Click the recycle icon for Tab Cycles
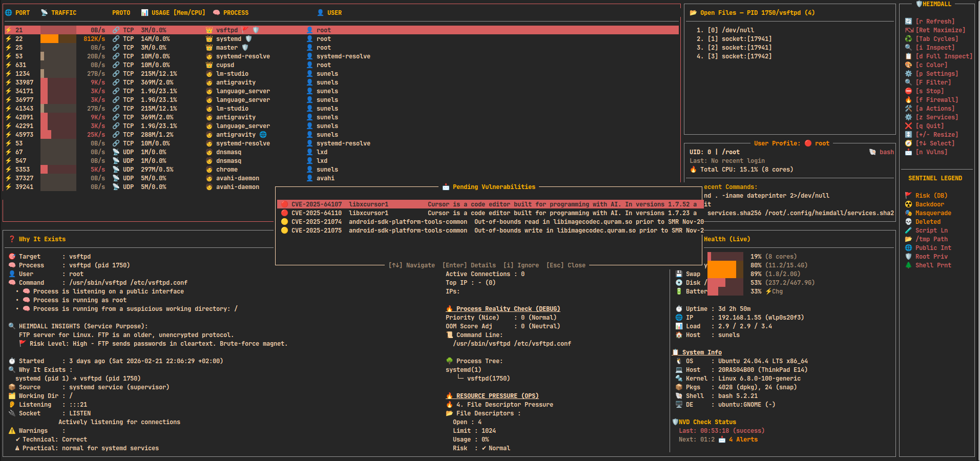The width and height of the screenshot is (980, 461). [908, 39]
